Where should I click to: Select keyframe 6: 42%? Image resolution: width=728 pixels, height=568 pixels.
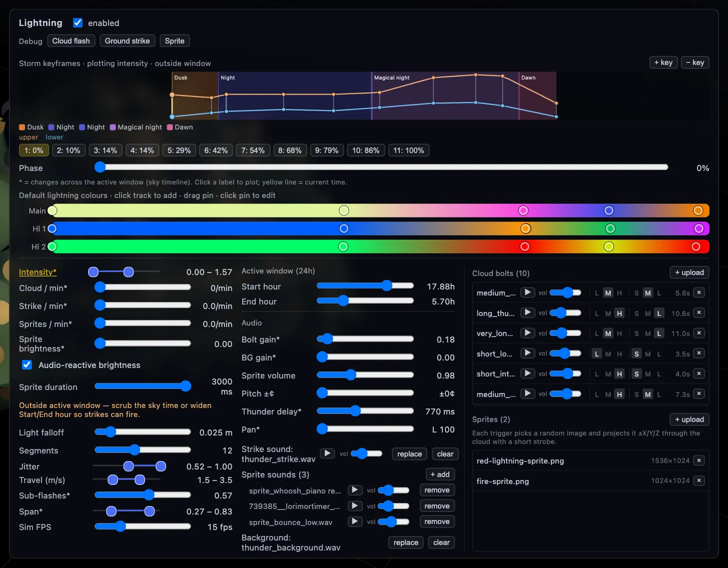216,150
